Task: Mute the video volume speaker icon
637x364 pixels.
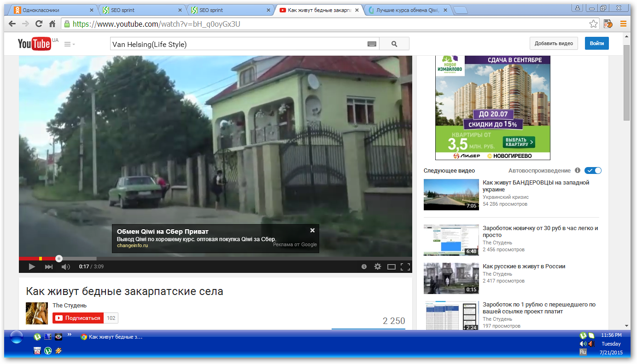Action: point(66,266)
